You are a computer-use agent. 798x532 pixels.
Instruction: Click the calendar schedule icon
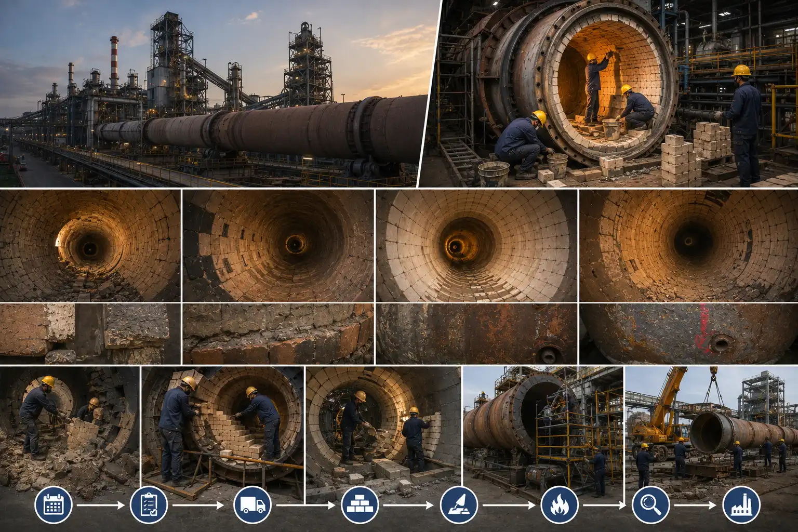click(x=54, y=505)
